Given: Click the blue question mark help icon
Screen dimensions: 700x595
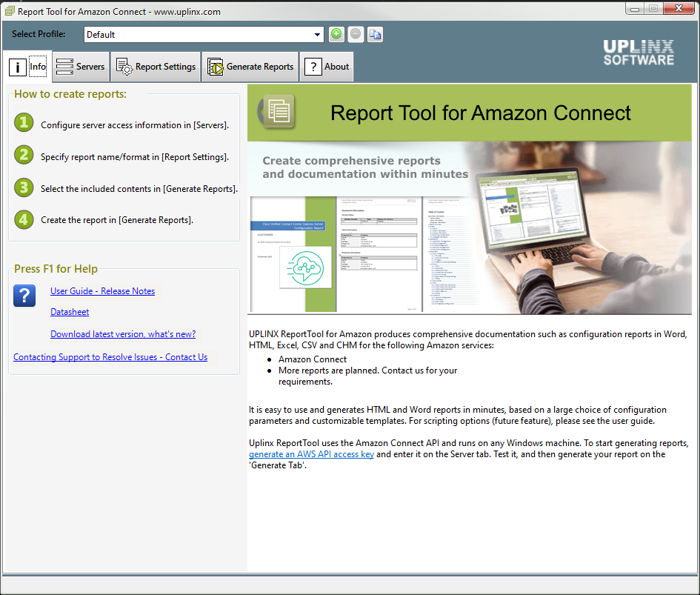Looking at the screenshot, I should pos(24,296).
